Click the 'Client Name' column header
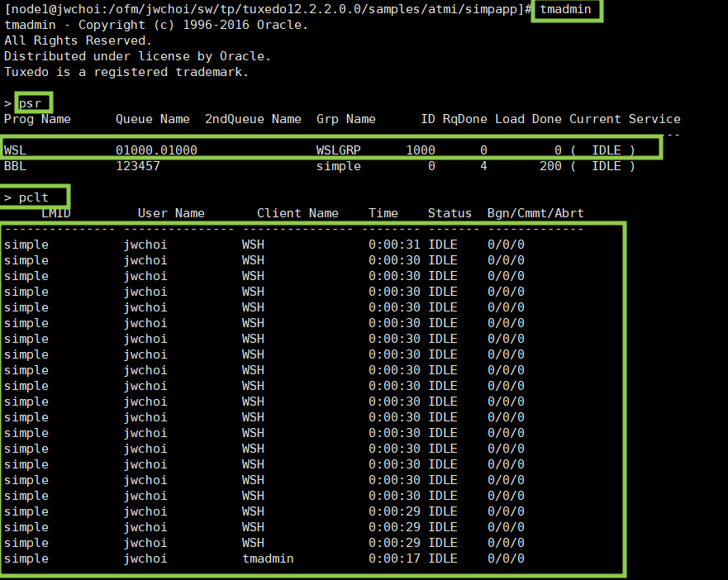 tap(297, 214)
